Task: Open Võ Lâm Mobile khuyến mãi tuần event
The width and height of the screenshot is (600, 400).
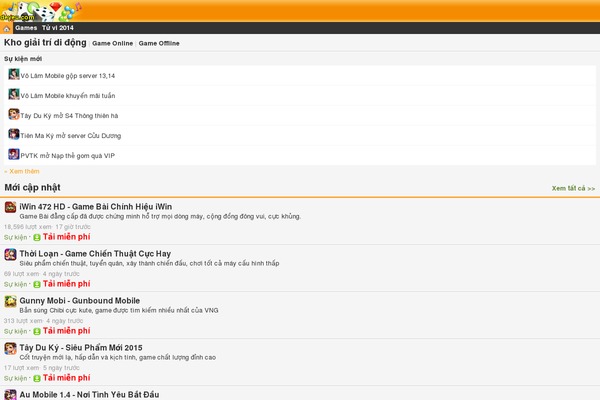Action: tap(68, 96)
